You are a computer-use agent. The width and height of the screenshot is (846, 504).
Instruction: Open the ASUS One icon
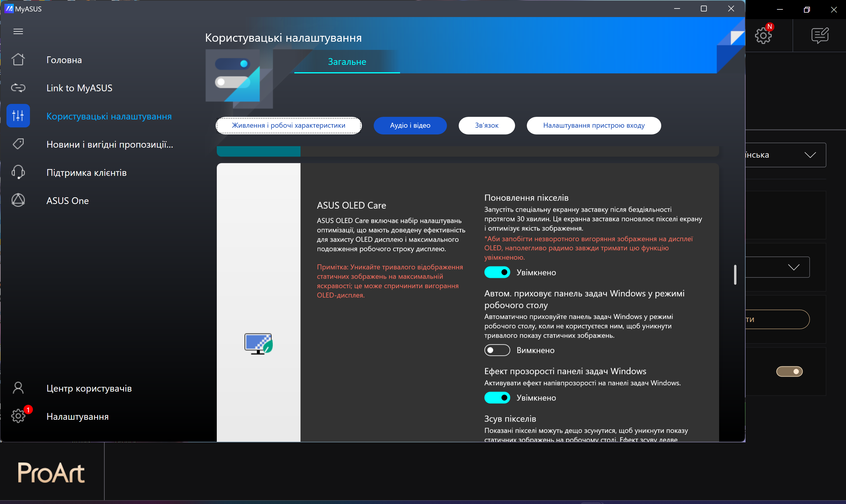[x=18, y=200]
